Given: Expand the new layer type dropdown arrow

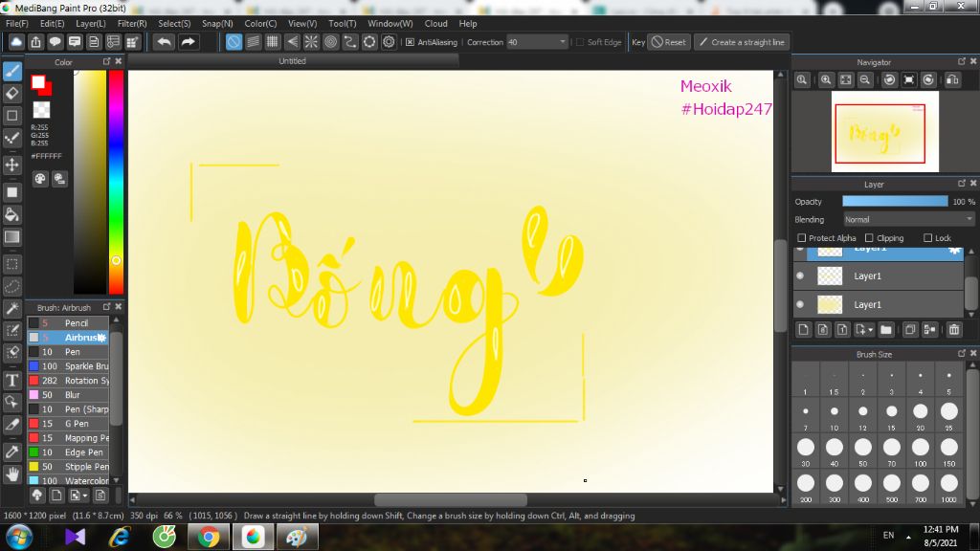Looking at the screenshot, I should click(x=870, y=330).
